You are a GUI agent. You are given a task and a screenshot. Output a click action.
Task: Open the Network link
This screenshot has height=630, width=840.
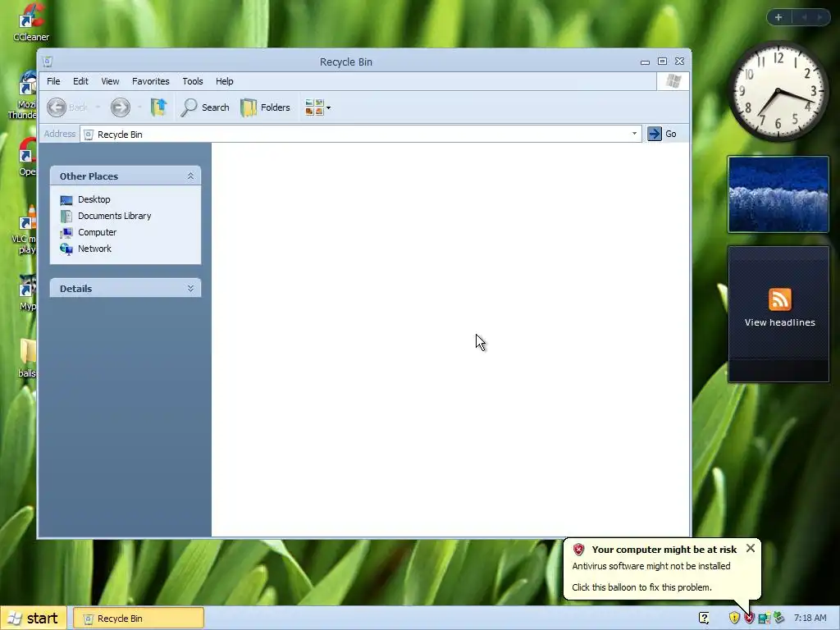coord(94,249)
